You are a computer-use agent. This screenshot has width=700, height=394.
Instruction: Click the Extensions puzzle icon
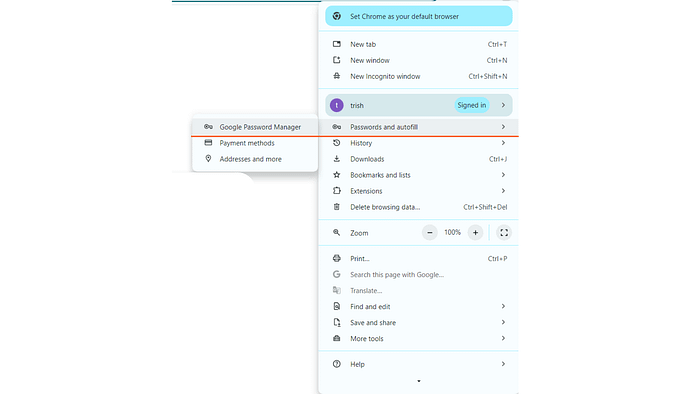coord(337,191)
